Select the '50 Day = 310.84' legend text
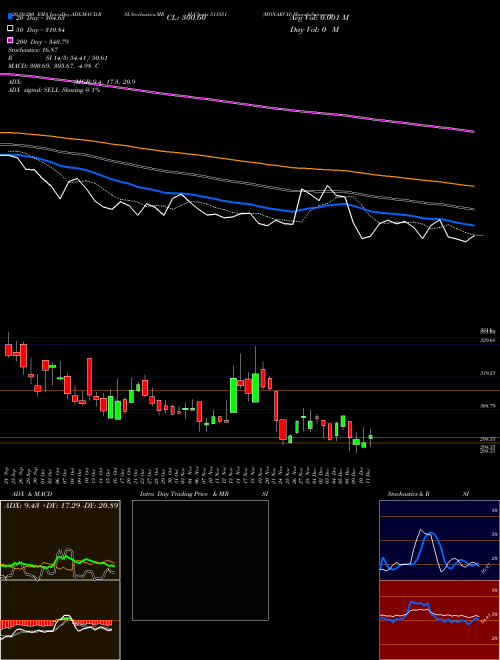500x660 pixels. pos(40,30)
